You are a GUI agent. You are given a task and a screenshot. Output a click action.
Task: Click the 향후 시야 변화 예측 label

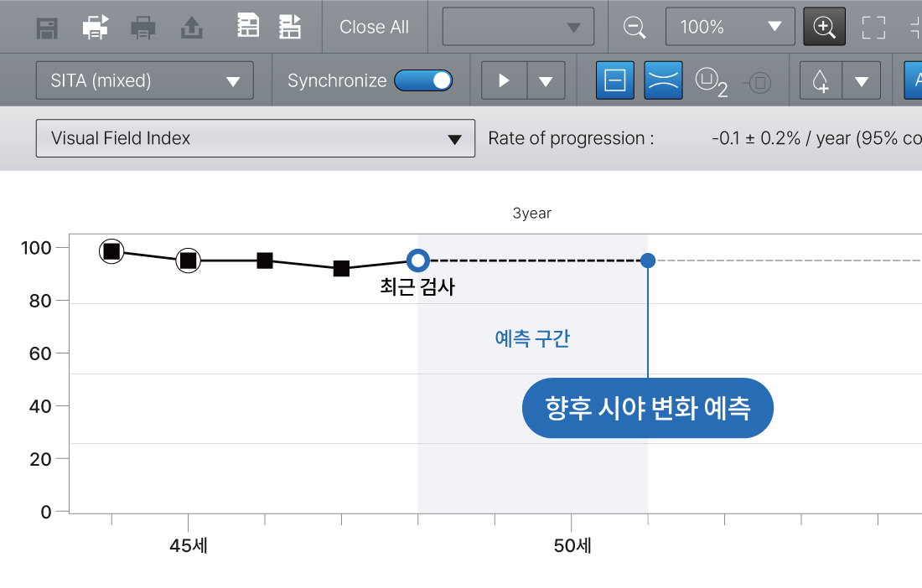pos(647,408)
